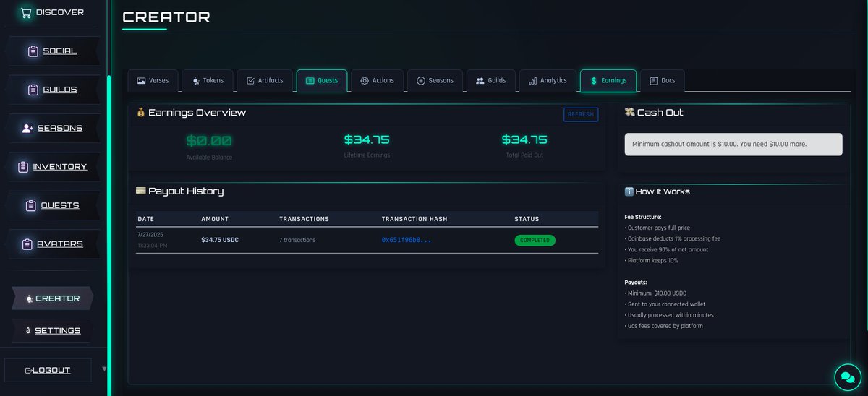Image resolution: width=868 pixels, height=396 pixels.
Task: Go to Avatars in the sidebar
Action: (51, 244)
